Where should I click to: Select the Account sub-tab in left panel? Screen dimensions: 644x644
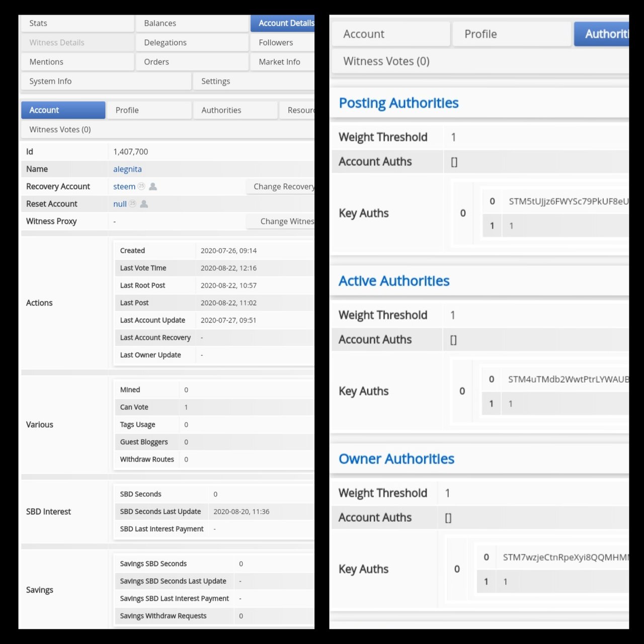coord(63,110)
